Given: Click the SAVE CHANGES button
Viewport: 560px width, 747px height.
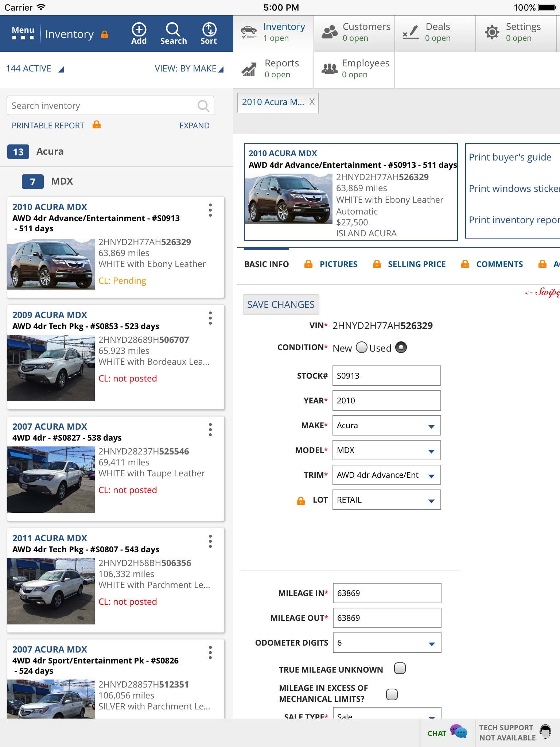Looking at the screenshot, I should tap(281, 305).
